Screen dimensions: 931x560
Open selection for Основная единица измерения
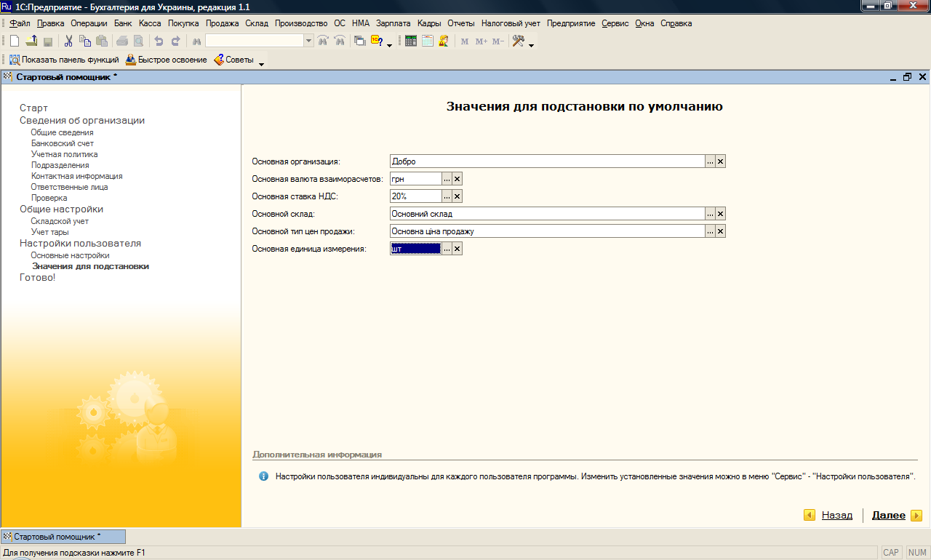pos(447,249)
